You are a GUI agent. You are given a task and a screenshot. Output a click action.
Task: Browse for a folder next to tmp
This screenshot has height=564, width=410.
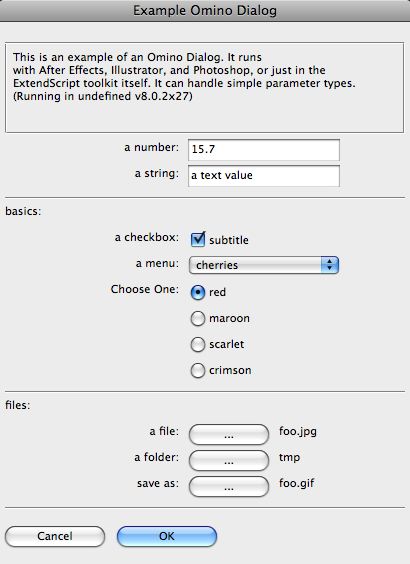(x=229, y=460)
